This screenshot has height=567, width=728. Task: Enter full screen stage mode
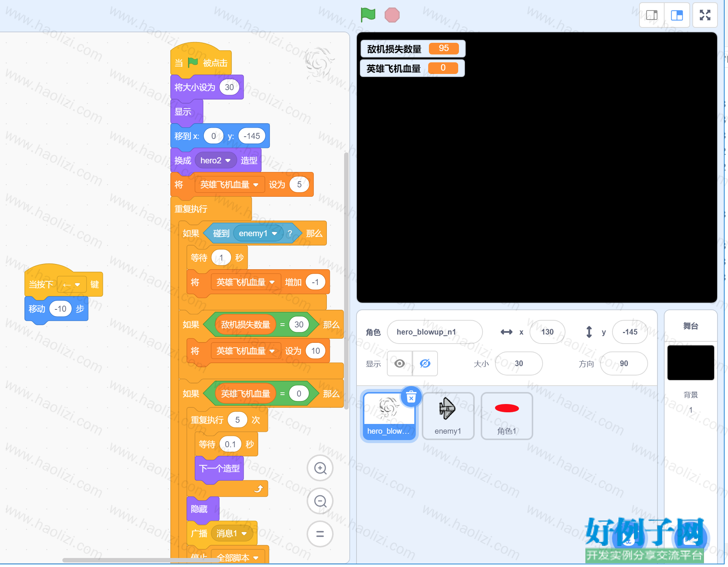(705, 15)
